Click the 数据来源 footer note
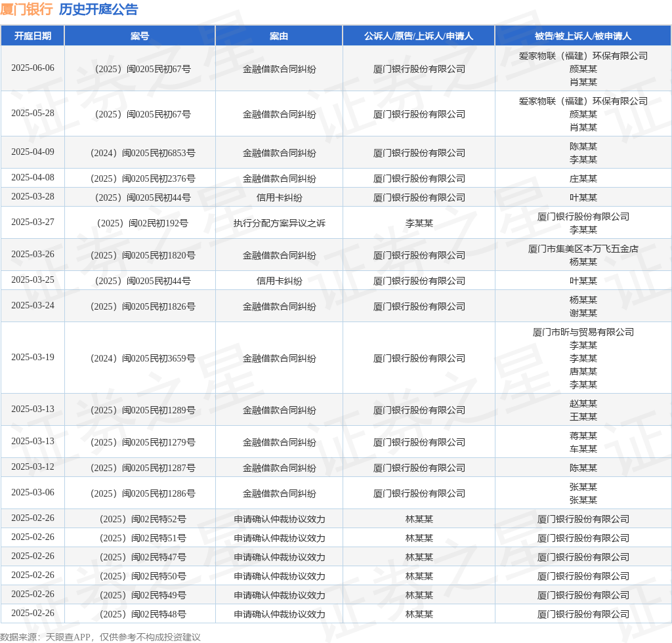 tap(100, 637)
